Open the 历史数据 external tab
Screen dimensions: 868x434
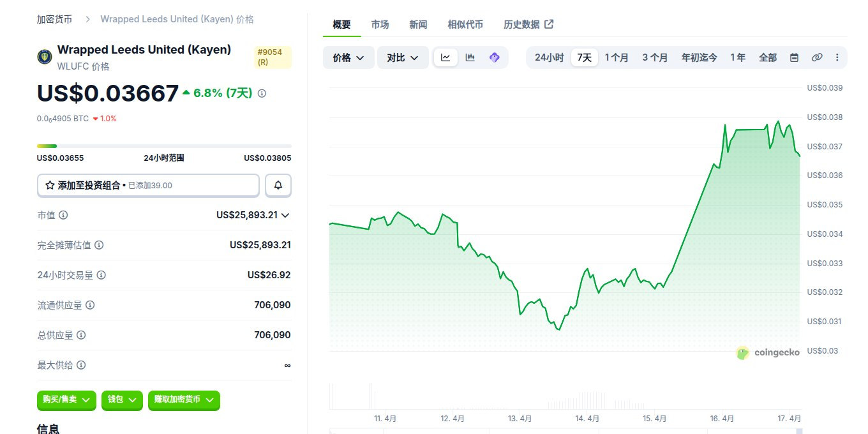pos(528,24)
